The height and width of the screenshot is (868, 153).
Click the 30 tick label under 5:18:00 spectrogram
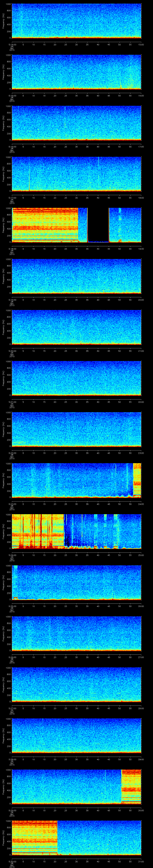[76, 249]
